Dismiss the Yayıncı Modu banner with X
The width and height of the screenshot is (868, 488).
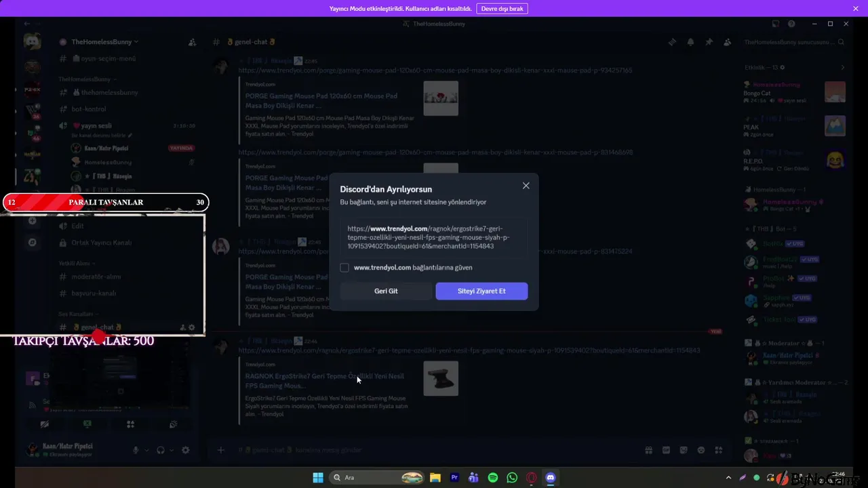coord(856,9)
